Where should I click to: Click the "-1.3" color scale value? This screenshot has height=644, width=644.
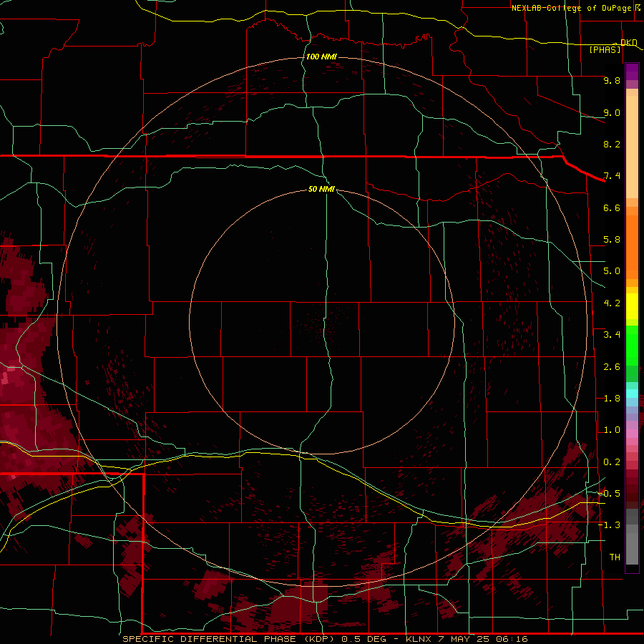click(609, 525)
